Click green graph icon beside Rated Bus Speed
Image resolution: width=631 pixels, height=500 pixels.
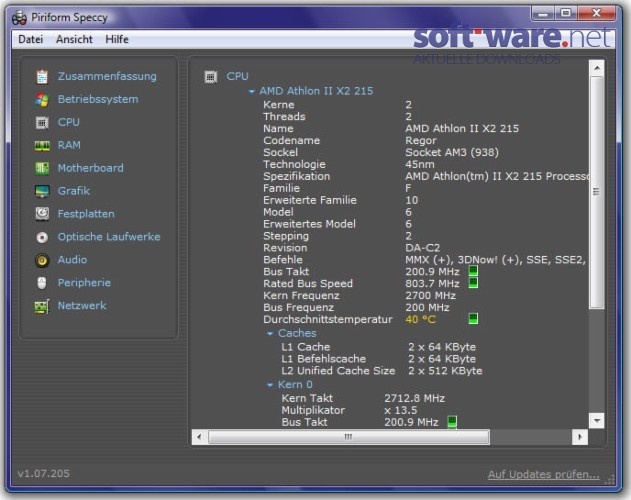(473, 283)
